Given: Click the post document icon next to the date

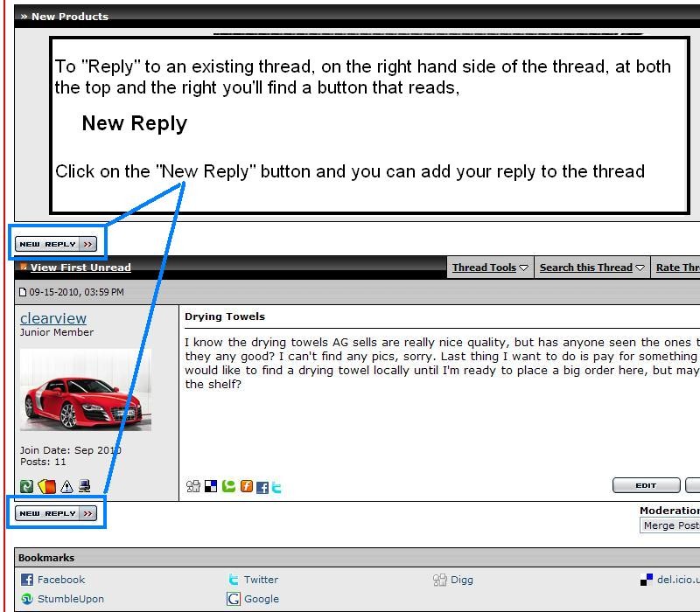Looking at the screenshot, I should [x=23, y=292].
